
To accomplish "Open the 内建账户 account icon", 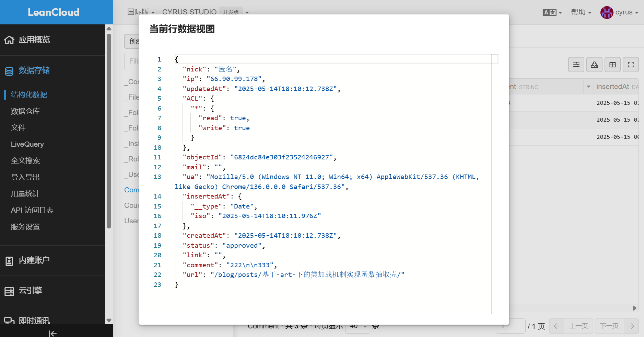I will (x=9, y=261).
